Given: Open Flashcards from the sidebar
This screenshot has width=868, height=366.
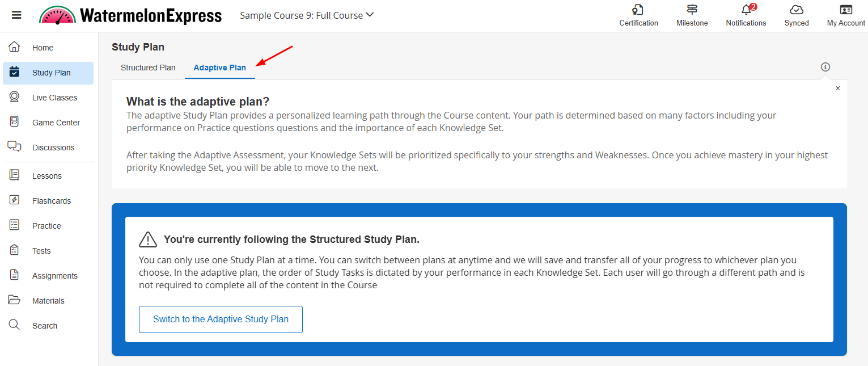Looking at the screenshot, I should pyautogui.click(x=52, y=201).
